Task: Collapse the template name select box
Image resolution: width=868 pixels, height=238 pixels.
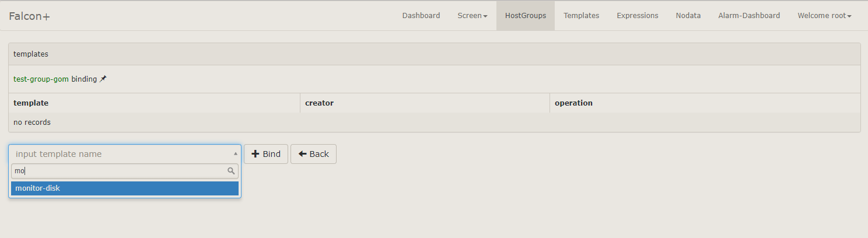Action: click(x=124, y=154)
